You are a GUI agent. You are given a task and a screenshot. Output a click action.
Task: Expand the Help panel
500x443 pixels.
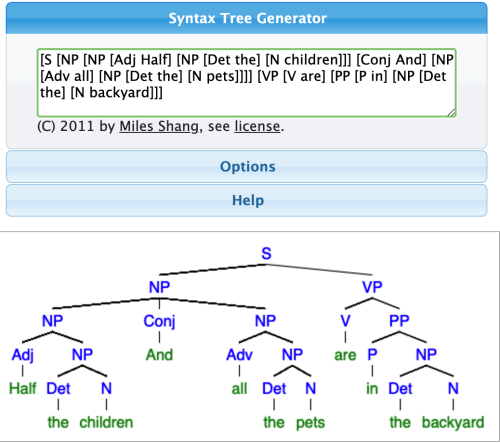[247, 200]
